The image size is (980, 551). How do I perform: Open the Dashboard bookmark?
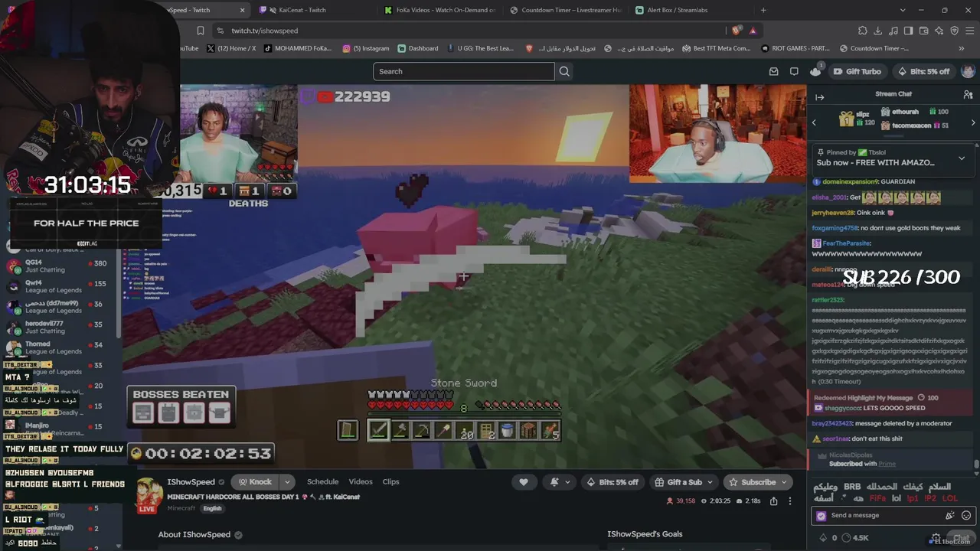click(418, 48)
